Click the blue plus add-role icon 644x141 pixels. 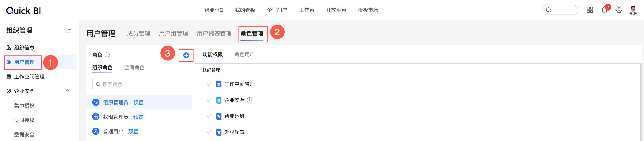(186, 55)
